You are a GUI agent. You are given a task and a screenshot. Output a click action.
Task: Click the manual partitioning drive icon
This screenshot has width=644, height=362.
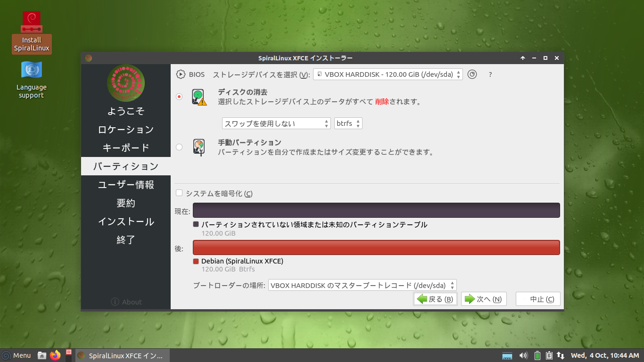pos(199,147)
